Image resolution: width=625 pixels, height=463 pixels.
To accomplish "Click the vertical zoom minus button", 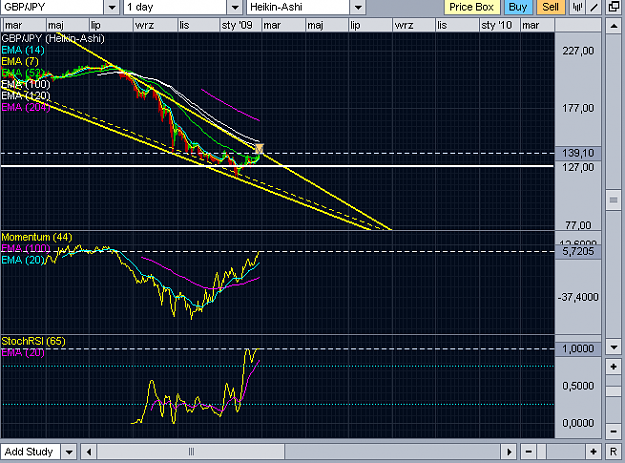I will click(614, 432).
